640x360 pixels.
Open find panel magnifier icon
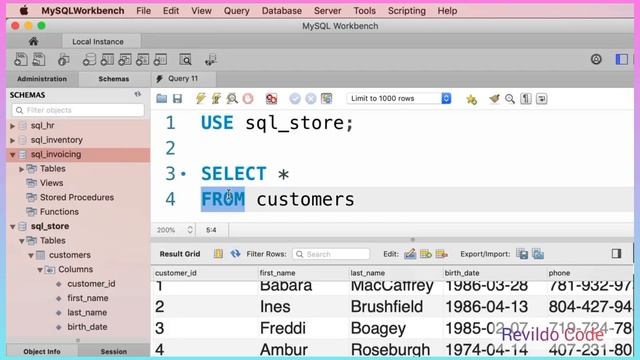510,98
